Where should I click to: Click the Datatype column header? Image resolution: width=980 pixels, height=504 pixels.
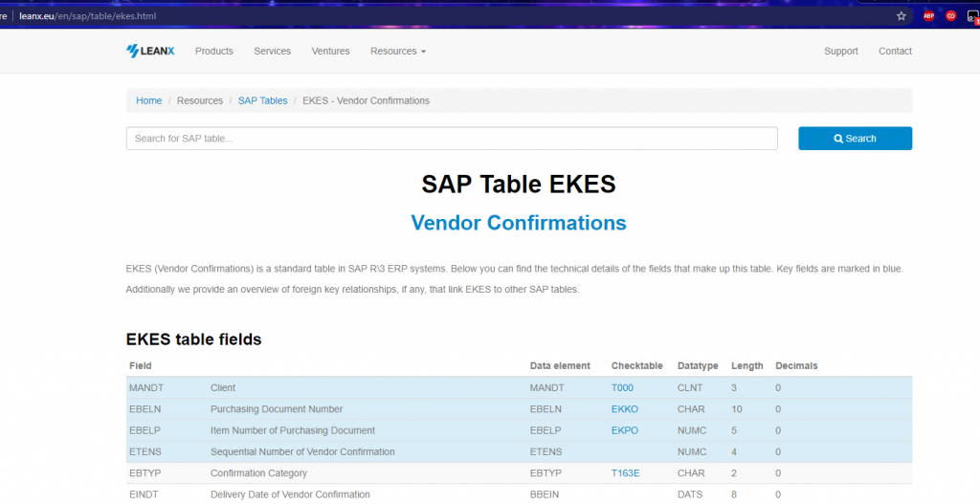pos(698,366)
